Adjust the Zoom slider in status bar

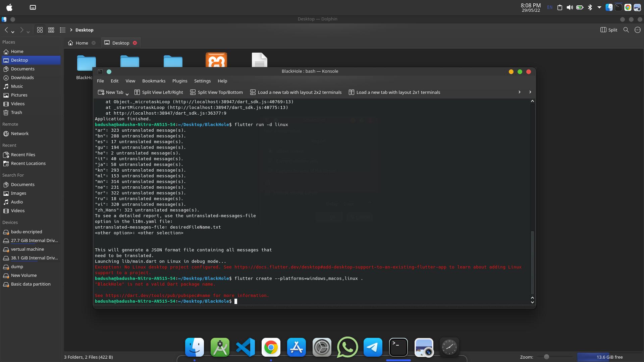pos(546,357)
